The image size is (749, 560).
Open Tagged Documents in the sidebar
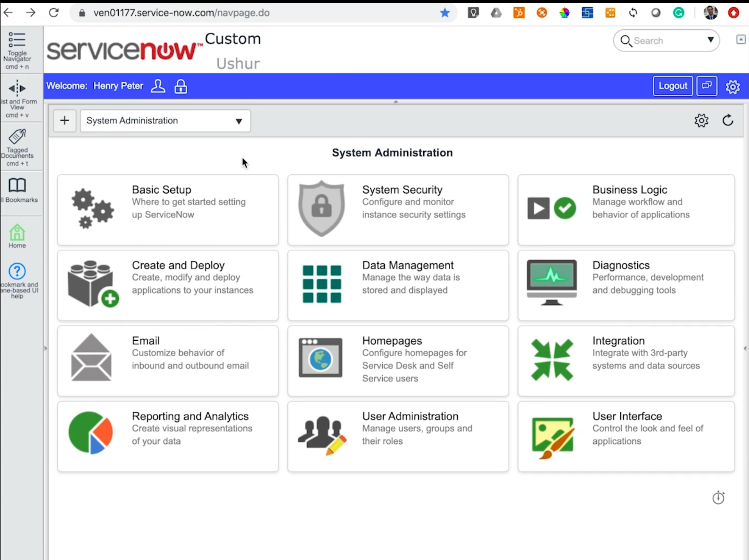17,137
